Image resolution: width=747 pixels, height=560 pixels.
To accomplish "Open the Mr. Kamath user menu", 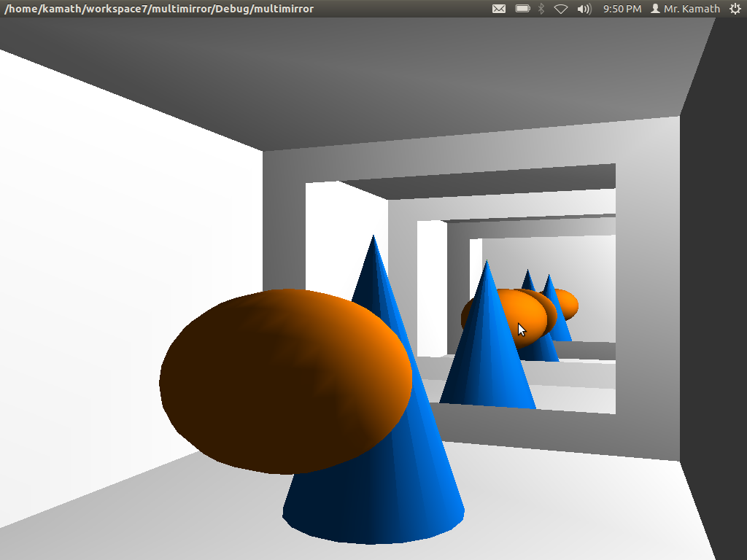I will coord(686,9).
